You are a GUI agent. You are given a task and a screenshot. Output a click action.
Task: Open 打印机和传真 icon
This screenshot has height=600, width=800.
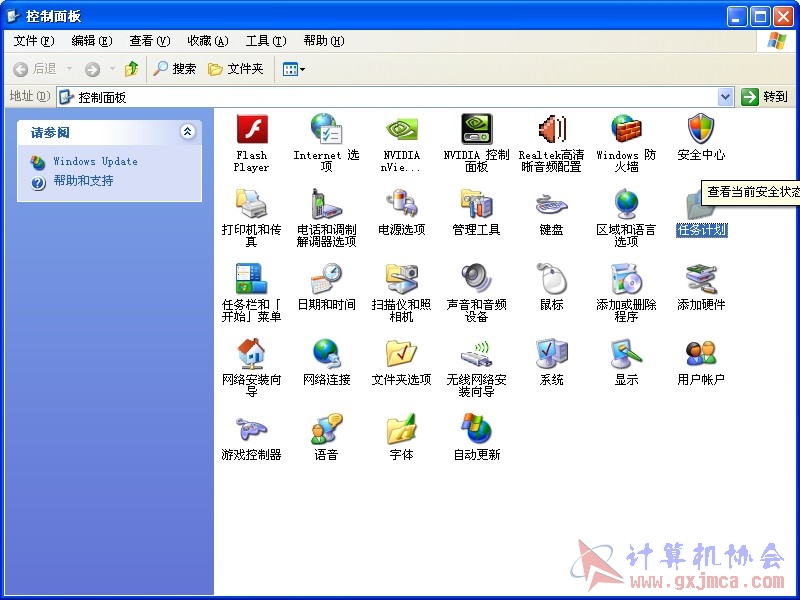pos(252,204)
